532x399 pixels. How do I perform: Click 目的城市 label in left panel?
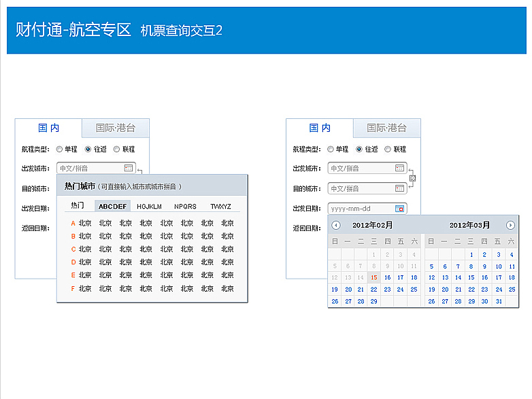[x=35, y=189]
